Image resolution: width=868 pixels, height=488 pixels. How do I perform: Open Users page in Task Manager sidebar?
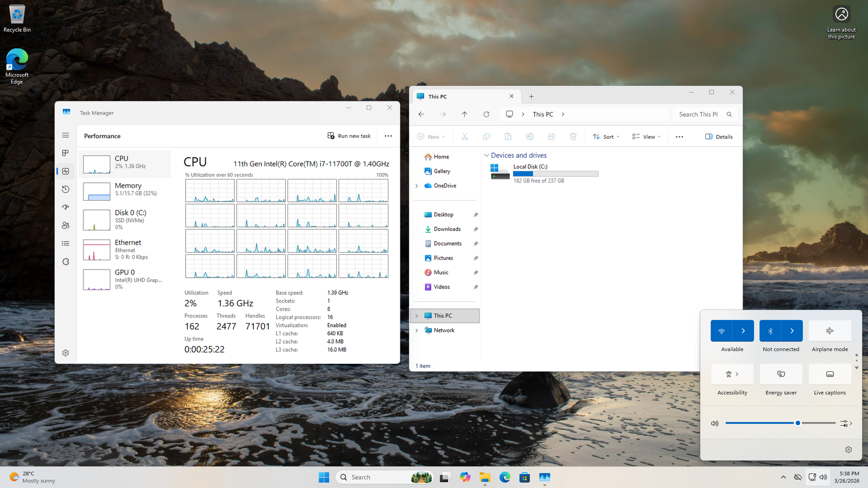click(x=66, y=226)
